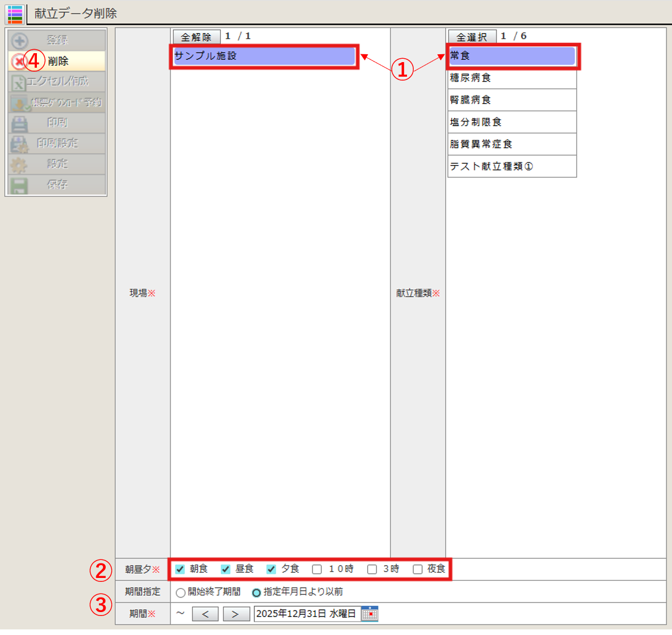Enable the 夜食 checkbox
This screenshot has height=635, width=672.
[x=418, y=570]
